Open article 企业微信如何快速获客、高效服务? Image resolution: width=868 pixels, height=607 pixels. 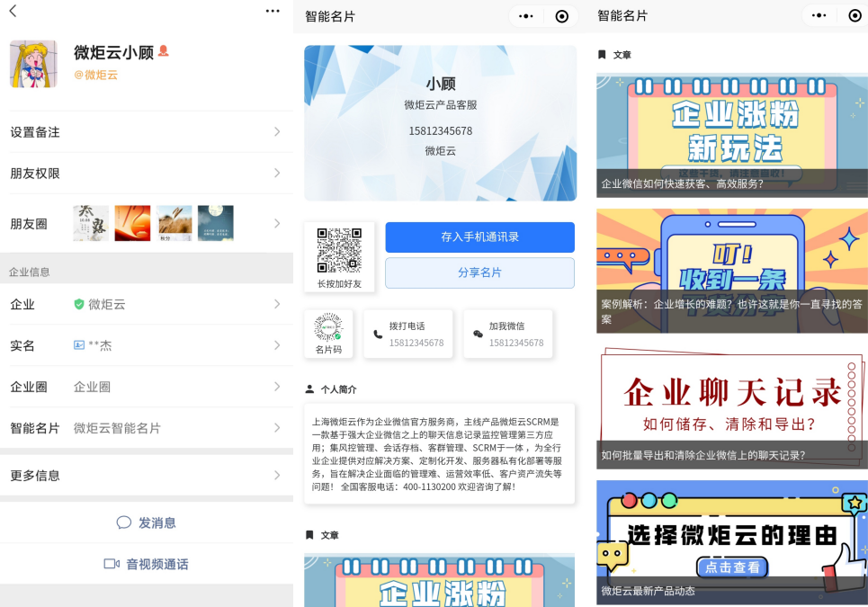tap(732, 136)
